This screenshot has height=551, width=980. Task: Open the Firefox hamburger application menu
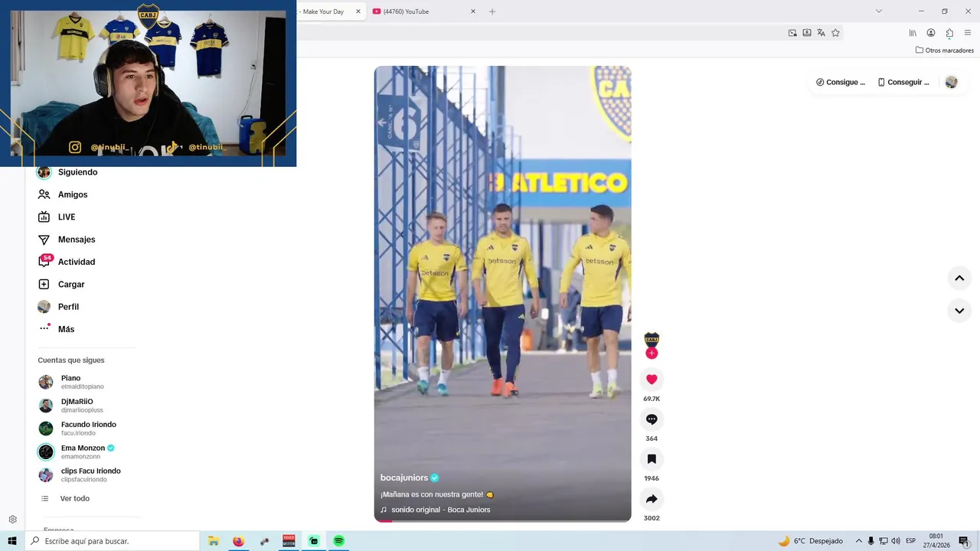(968, 33)
